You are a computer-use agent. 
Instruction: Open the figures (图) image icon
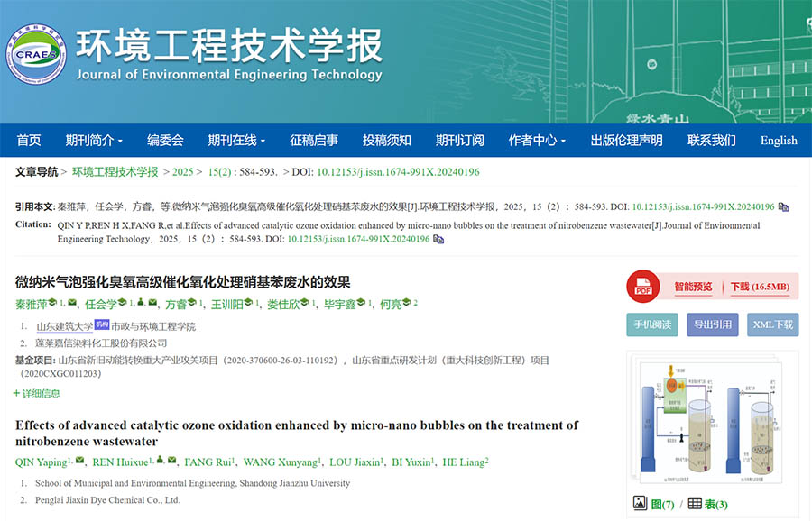(640, 503)
